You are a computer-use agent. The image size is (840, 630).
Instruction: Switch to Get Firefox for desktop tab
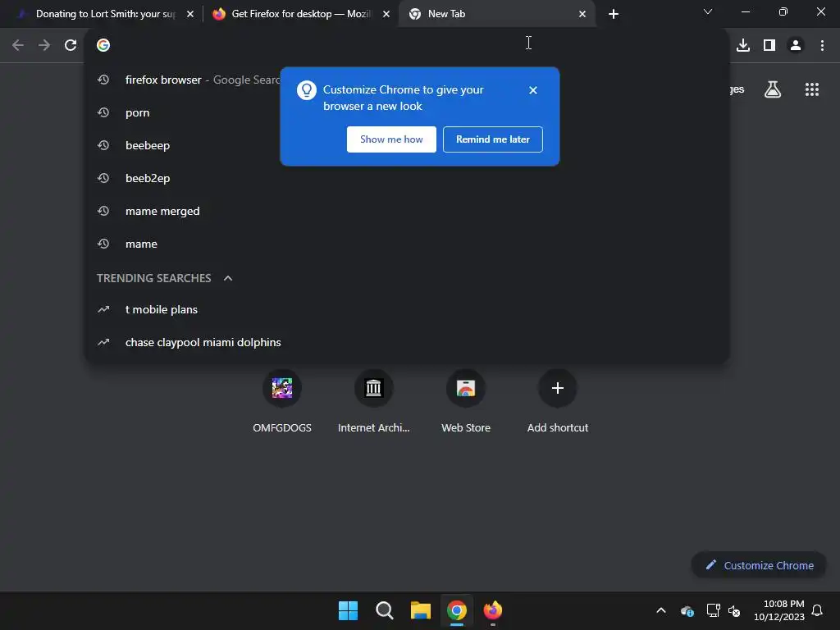[x=300, y=14]
